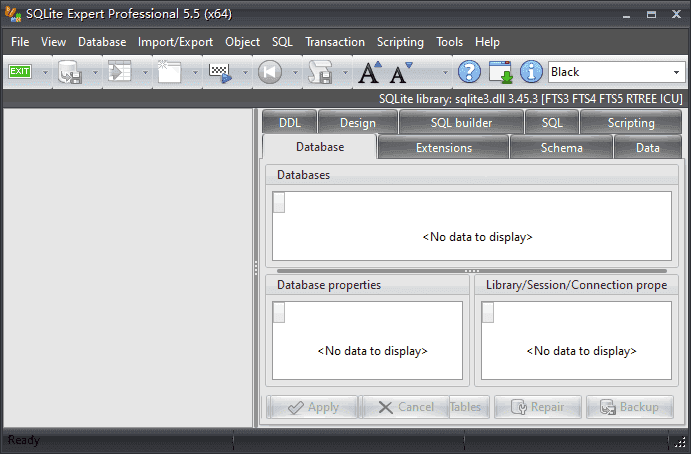Switch to the SQL builder tab
The width and height of the screenshot is (691, 454).
[x=462, y=123]
